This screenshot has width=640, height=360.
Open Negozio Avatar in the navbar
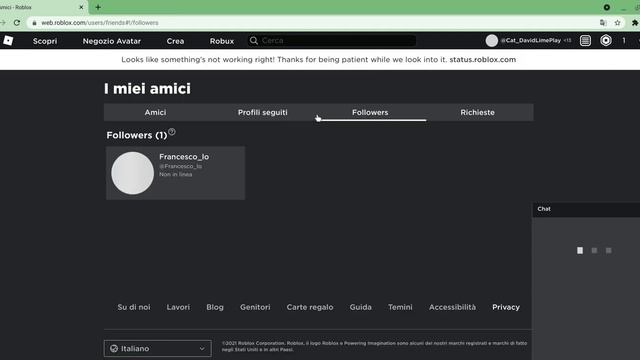click(111, 41)
